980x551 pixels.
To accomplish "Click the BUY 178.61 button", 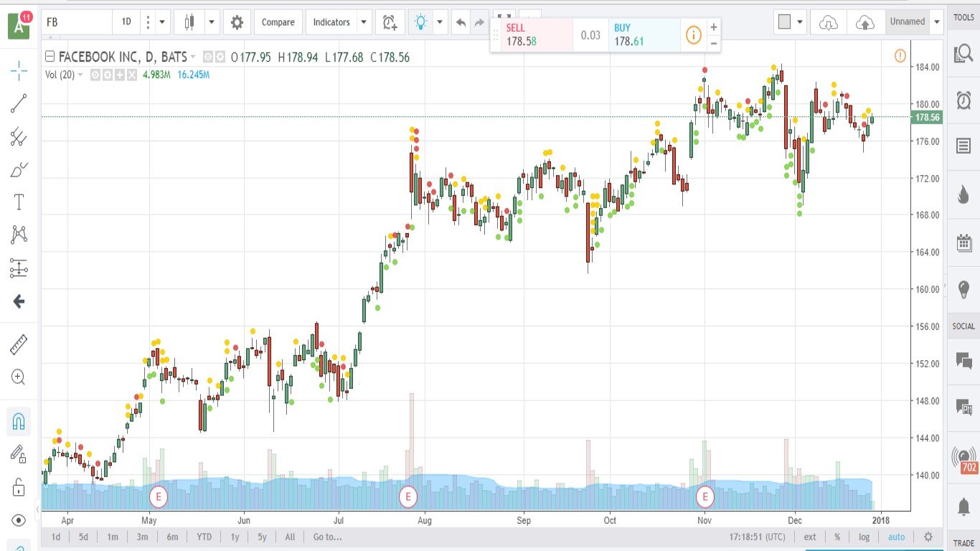I will 643,34.
